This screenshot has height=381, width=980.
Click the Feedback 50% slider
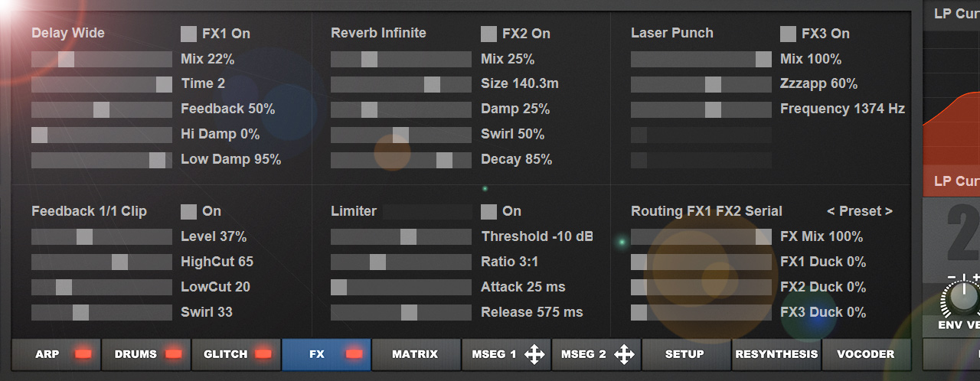pyautogui.click(x=101, y=109)
